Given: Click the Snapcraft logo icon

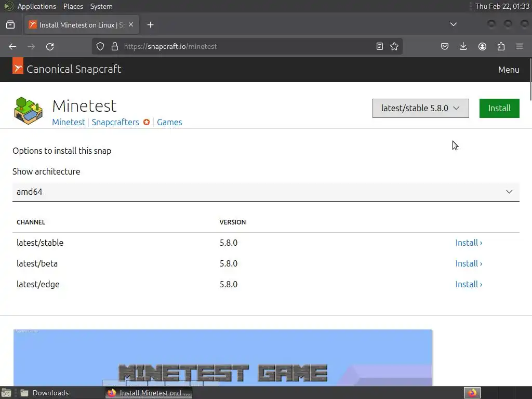Looking at the screenshot, I should tap(18, 66).
